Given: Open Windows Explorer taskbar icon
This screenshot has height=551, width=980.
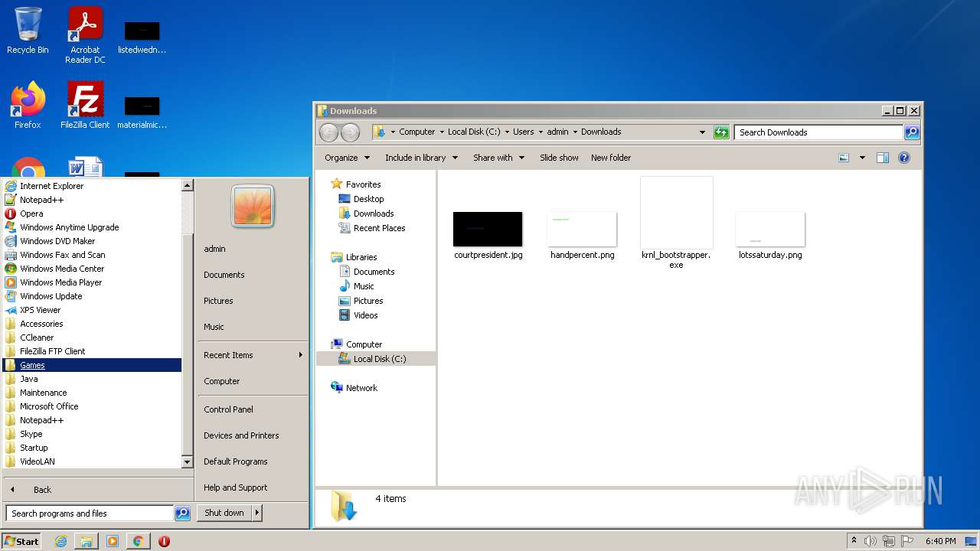Looking at the screenshot, I should 87,541.
